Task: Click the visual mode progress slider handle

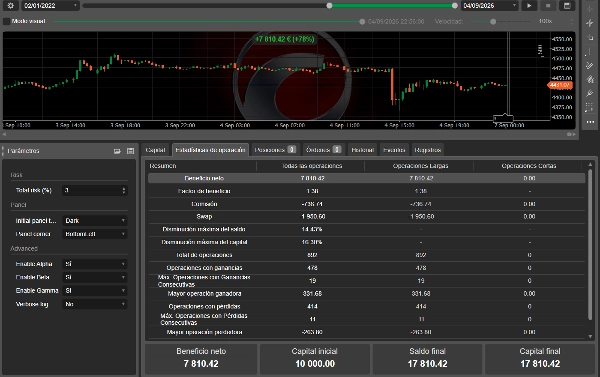Action: pyautogui.click(x=362, y=21)
